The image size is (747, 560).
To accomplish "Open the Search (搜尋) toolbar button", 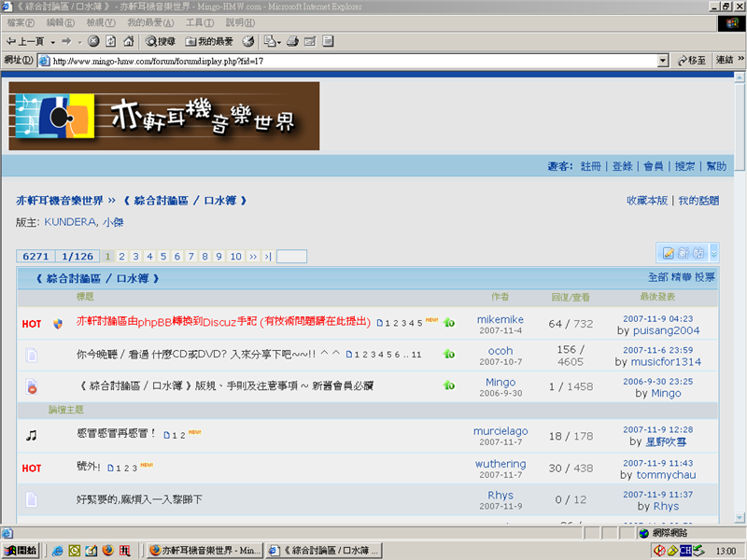I will pyautogui.click(x=160, y=41).
